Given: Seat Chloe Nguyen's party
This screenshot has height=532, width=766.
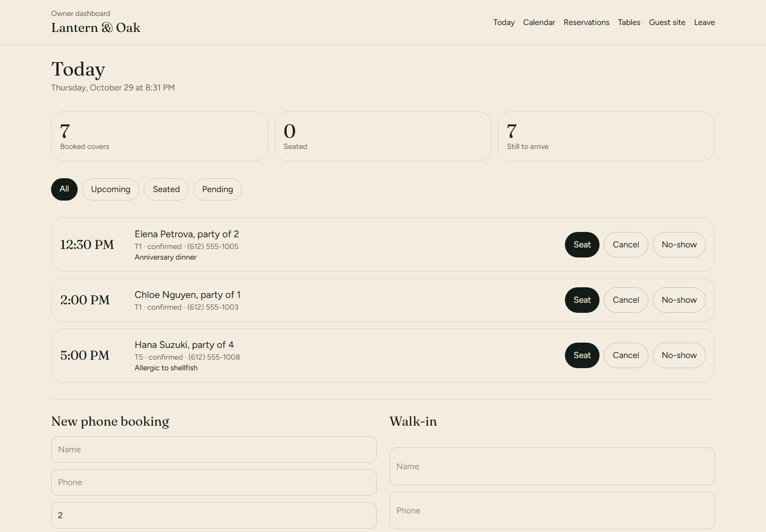Looking at the screenshot, I should pyautogui.click(x=582, y=300).
